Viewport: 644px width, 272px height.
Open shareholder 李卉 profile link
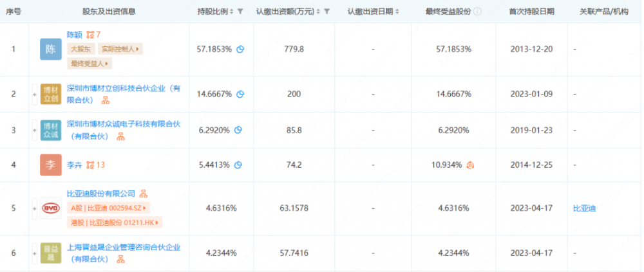tap(75, 165)
